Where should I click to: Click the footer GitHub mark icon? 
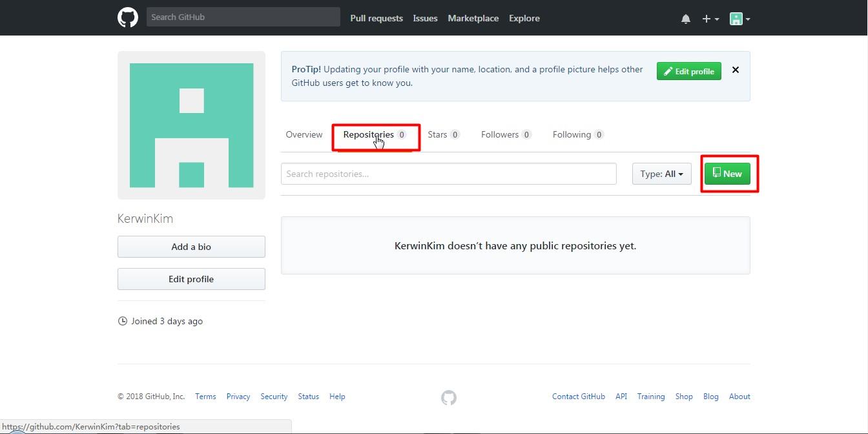(449, 397)
